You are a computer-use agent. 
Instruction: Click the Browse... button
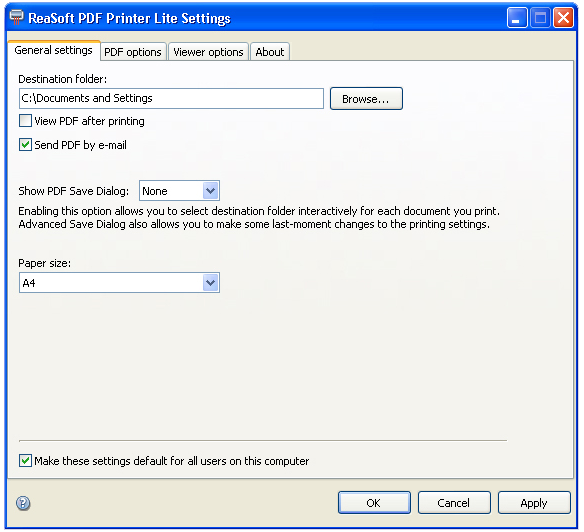point(366,99)
